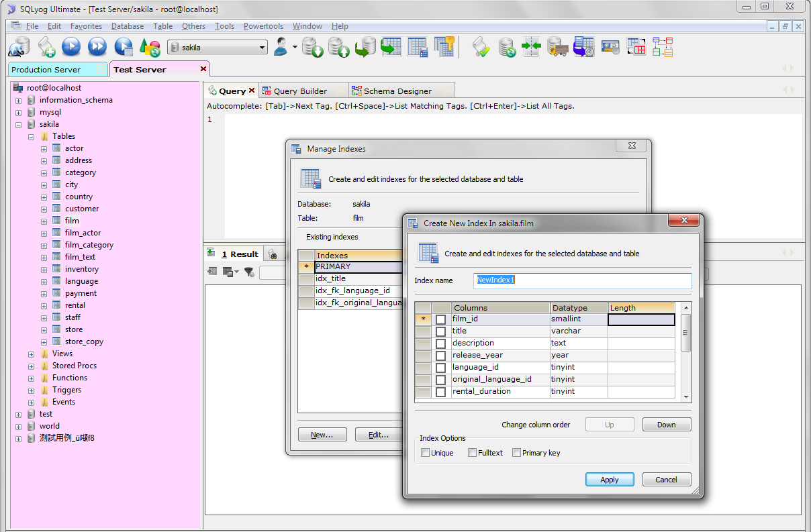
Task: Switch to the Production Server tab
Action: tap(46, 70)
